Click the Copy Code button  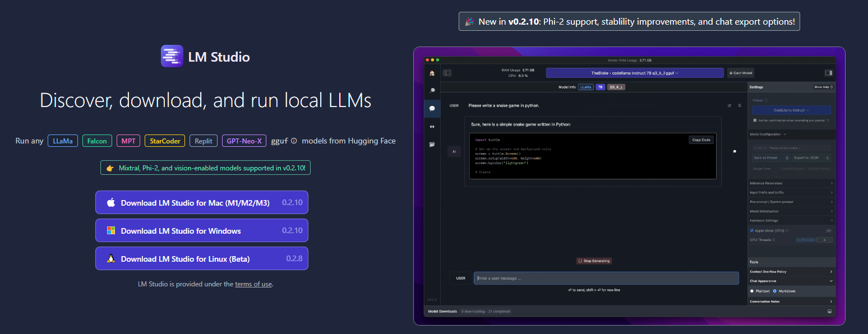(x=701, y=140)
